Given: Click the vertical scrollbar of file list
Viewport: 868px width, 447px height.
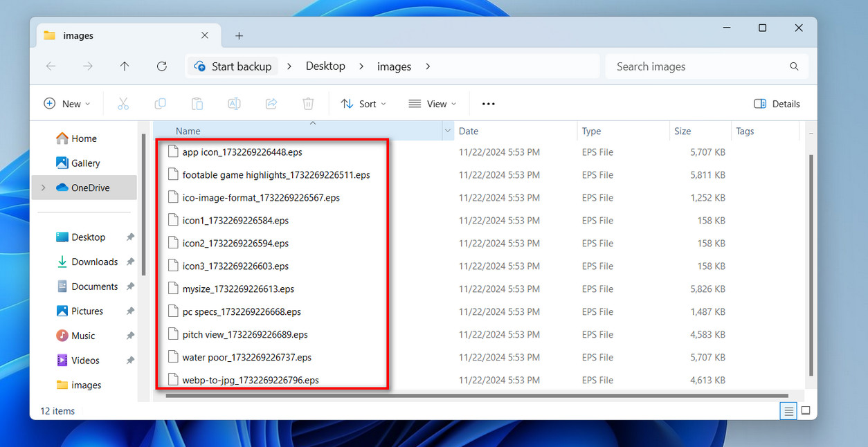Looking at the screenshot, I should click(x=811, y=265).
